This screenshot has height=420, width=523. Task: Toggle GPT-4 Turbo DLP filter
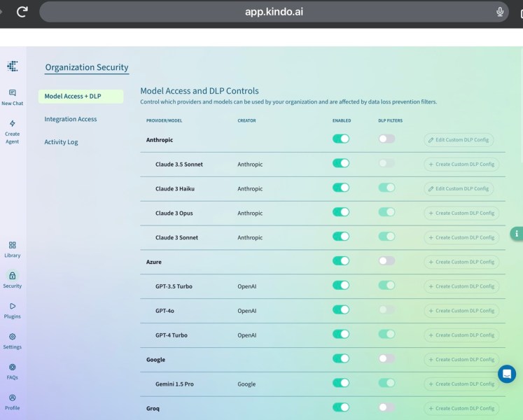pyautogui.click(x=386, y=334)
